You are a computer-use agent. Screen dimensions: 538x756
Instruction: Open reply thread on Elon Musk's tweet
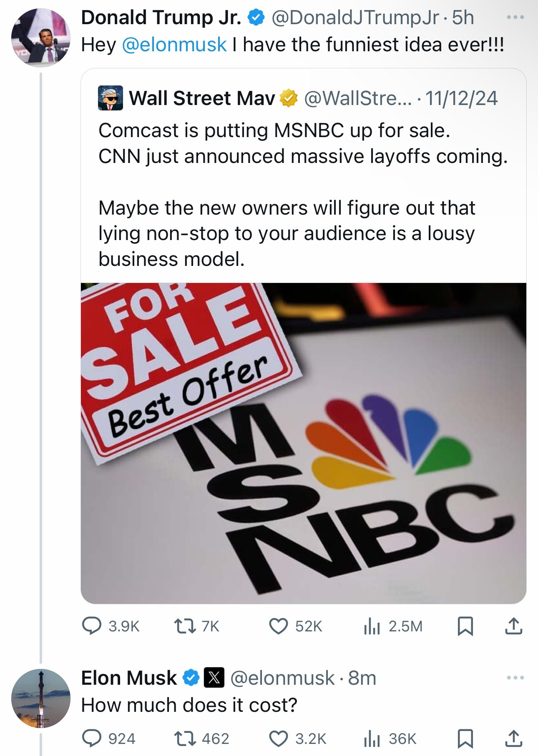[92, 738]
